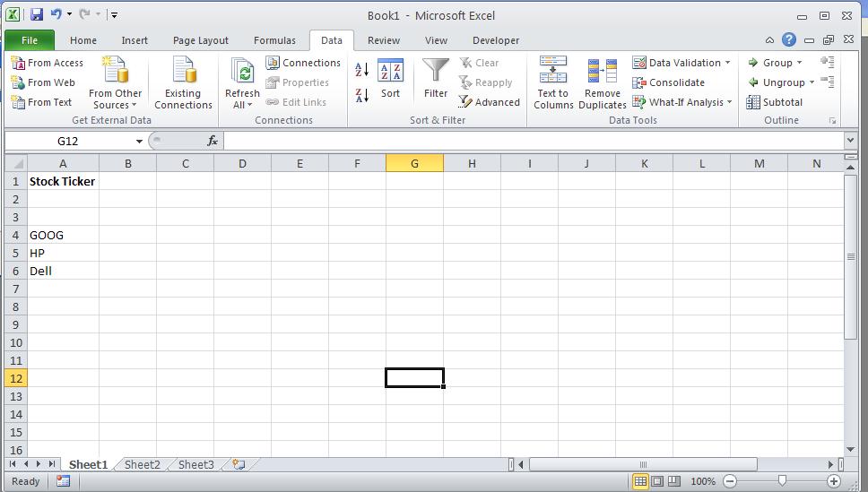
Task: Open Existing Connections
Action: (x=183, y=83)
